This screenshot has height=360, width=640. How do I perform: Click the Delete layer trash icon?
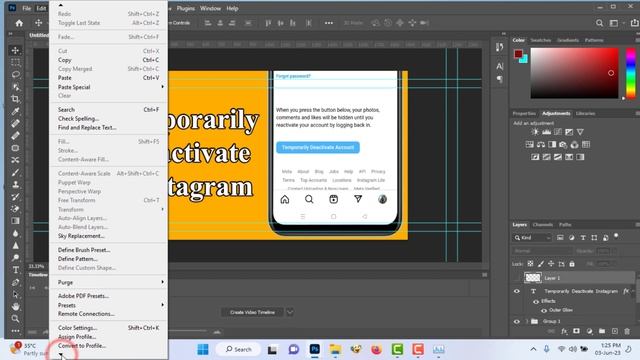tap(627, 331)
